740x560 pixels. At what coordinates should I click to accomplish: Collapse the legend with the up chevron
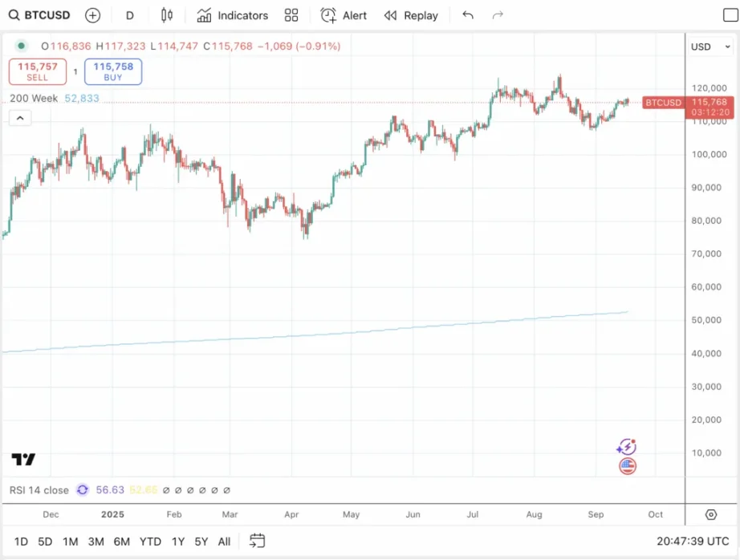[x=19, y=117]
